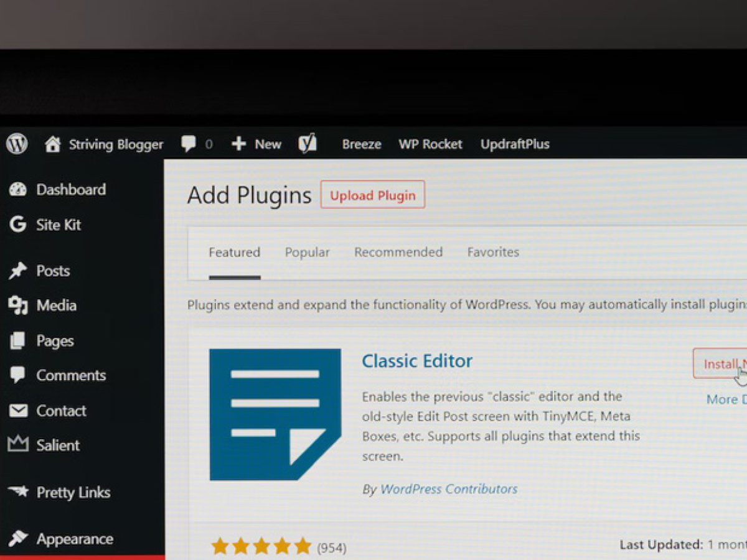747x560 pixels.
Task: Open the WP Rocket admin bar menu
Action: pos(431,144)
